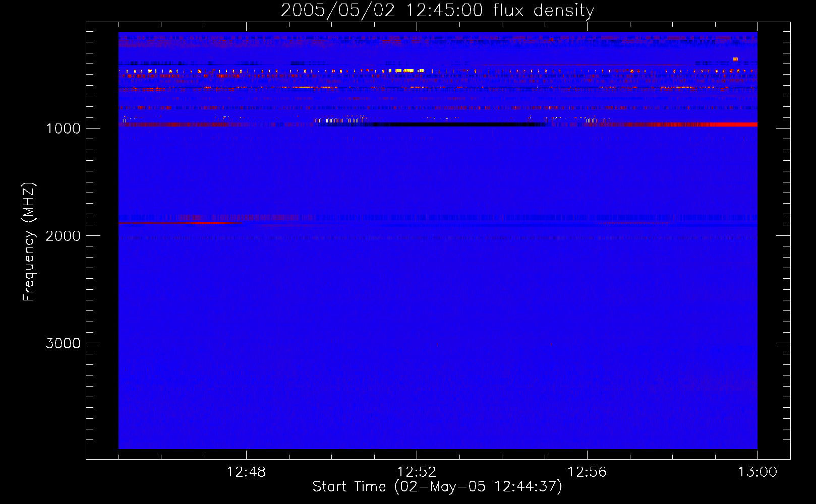Click the 12:48 time tick label

click(246, 472)
